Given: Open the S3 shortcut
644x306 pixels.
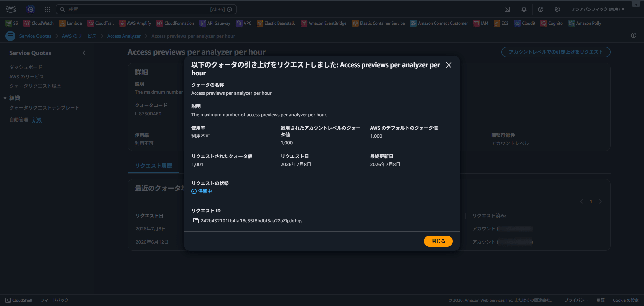Looking at the screenshot, I should click(x=12, y=23).
